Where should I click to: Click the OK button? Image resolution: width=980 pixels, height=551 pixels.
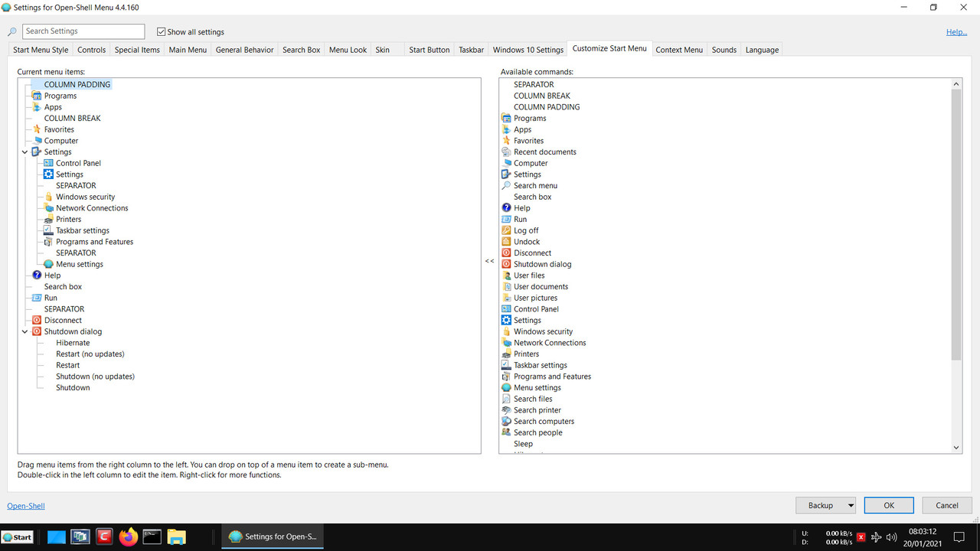(x=889, y=505)
